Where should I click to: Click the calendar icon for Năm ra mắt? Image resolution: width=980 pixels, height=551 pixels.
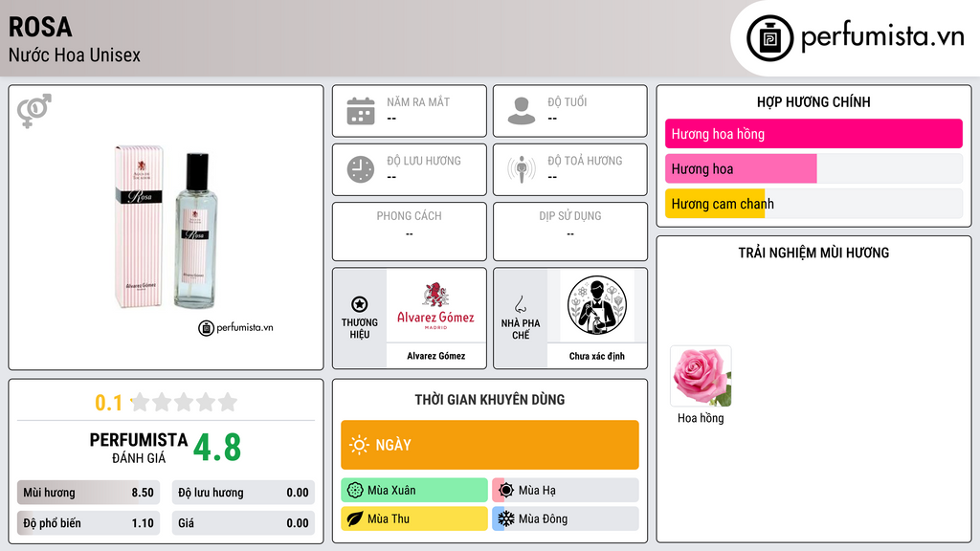361,111
